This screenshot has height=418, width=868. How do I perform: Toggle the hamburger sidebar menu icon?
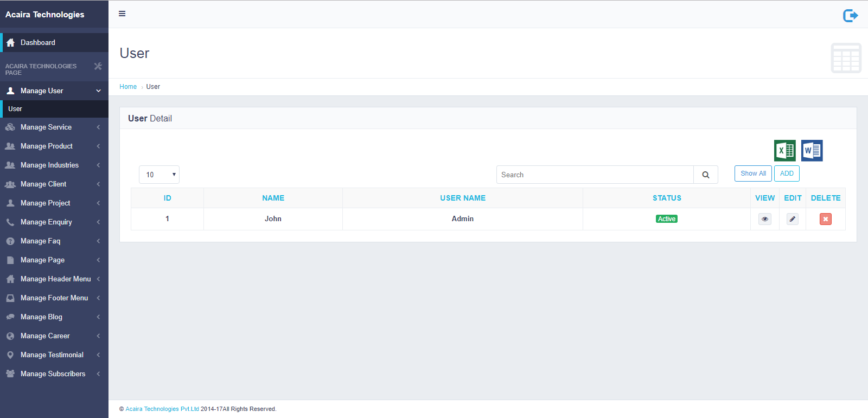coord(122,14)
